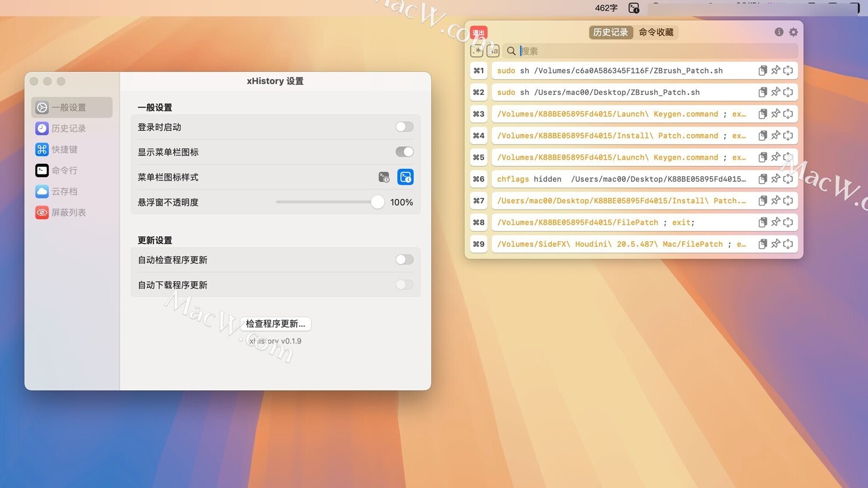868x488 pixels.
Task: Toggle case-sensitive Aa search button
Action: point(493,51)
